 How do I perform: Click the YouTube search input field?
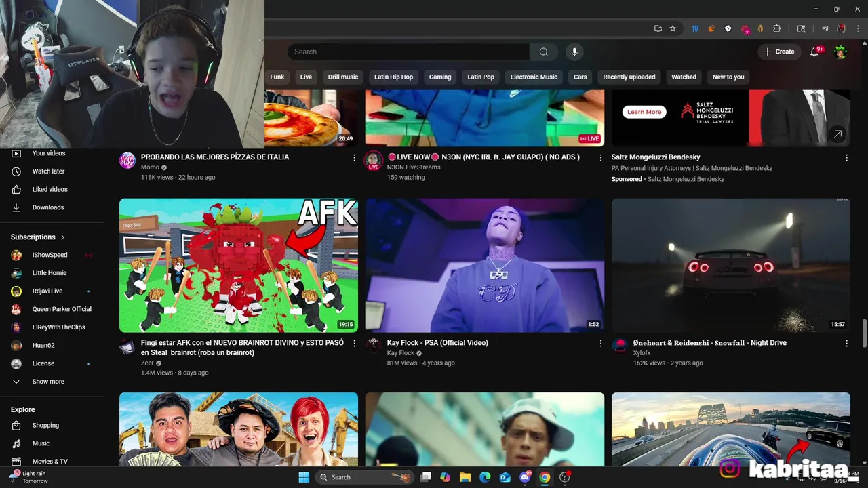pos(408,52)
